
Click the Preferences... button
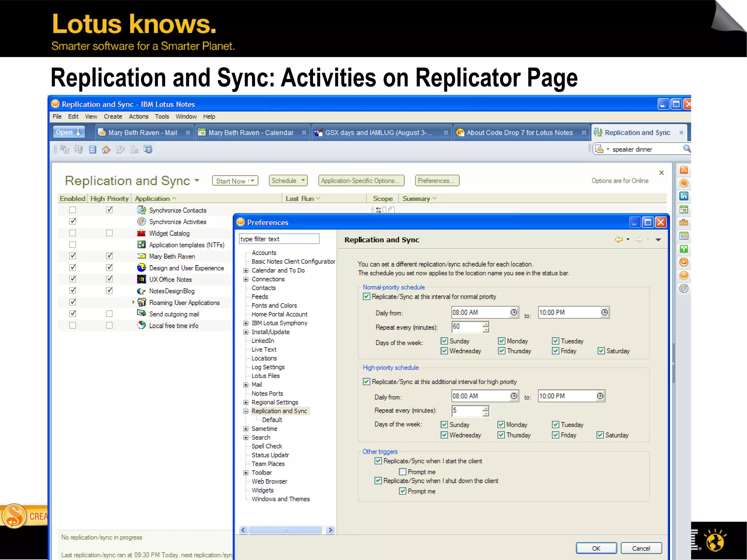pos(437,181)
